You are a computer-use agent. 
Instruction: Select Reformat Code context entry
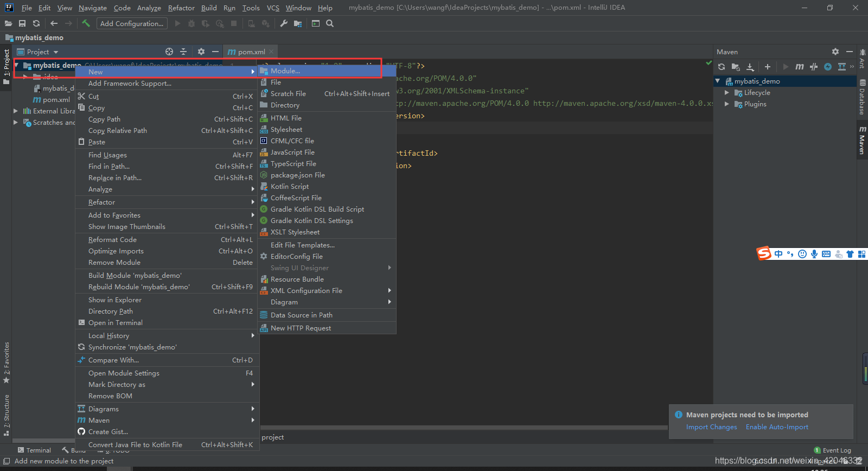coord(167,239)
